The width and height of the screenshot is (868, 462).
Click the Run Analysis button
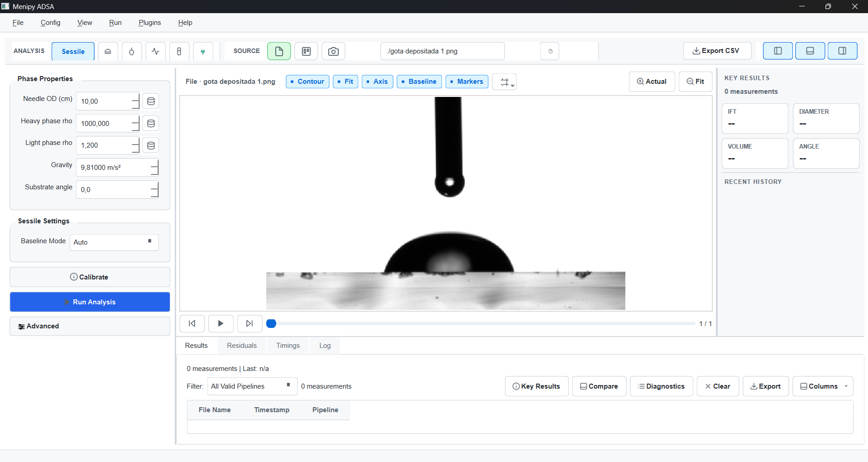pos(90,302)
